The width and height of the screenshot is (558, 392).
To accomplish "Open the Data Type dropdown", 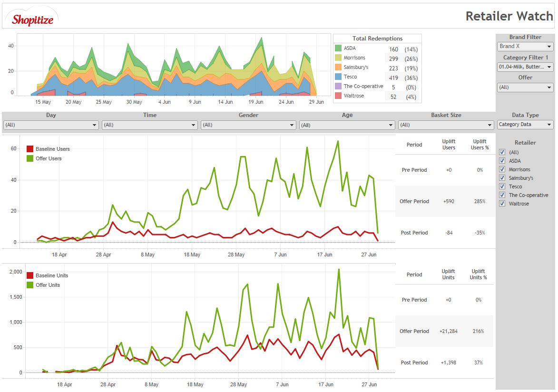I will tap(525, 125).
